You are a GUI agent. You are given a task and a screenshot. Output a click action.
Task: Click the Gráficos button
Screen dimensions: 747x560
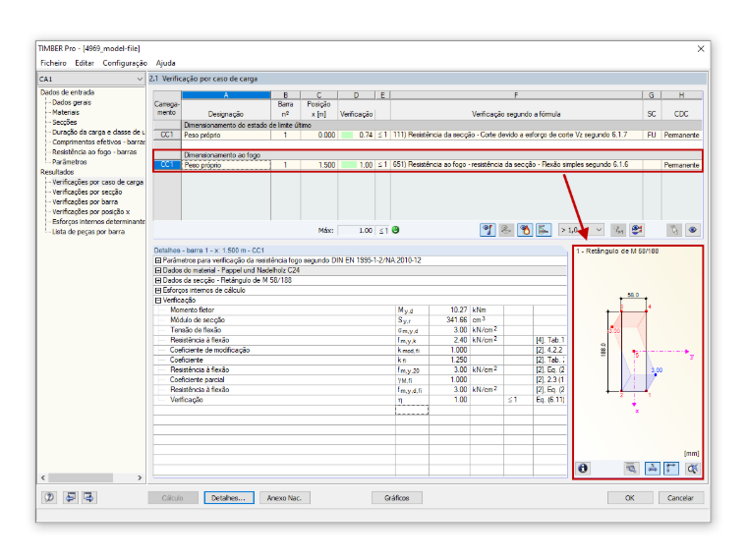[397, 498]
